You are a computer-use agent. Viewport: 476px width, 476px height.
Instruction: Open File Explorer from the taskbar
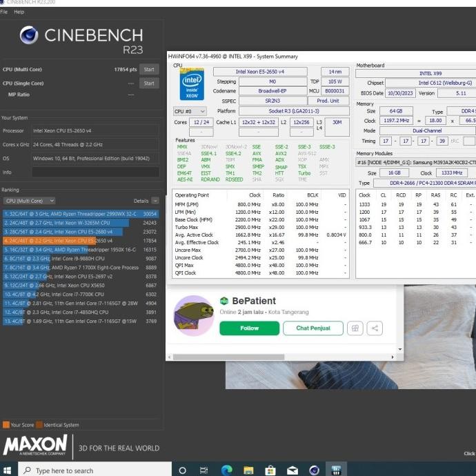(x=248, y=470)
